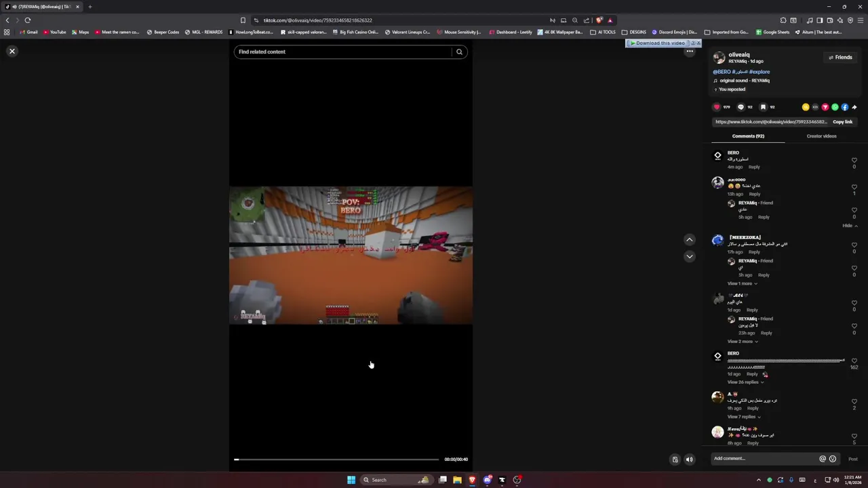This screenshot has height=488, width=868.
Task: Insert a mention with the @ icon
Action: click(823, 459)
